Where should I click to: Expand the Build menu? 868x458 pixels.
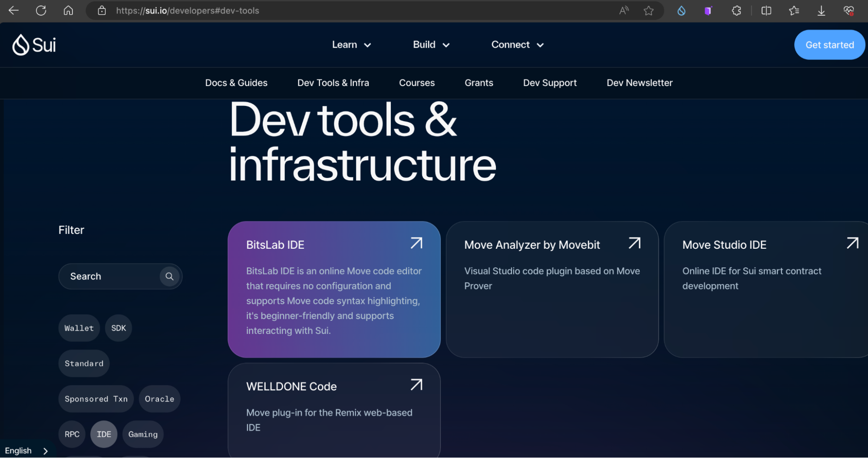click(431, 45)
